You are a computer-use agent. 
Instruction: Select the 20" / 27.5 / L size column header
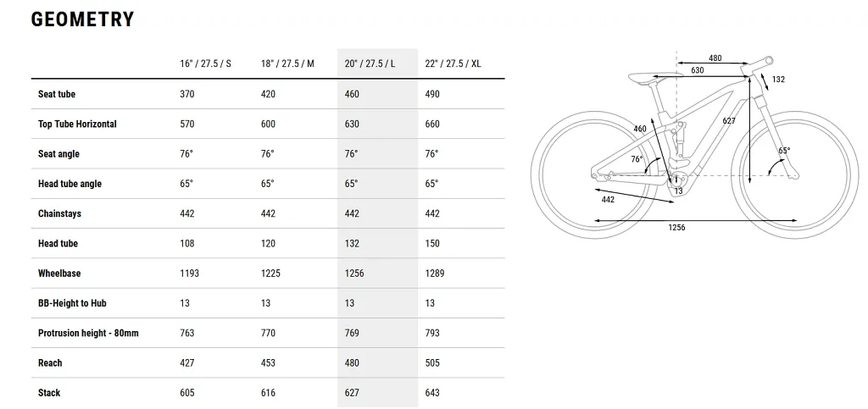370,64
